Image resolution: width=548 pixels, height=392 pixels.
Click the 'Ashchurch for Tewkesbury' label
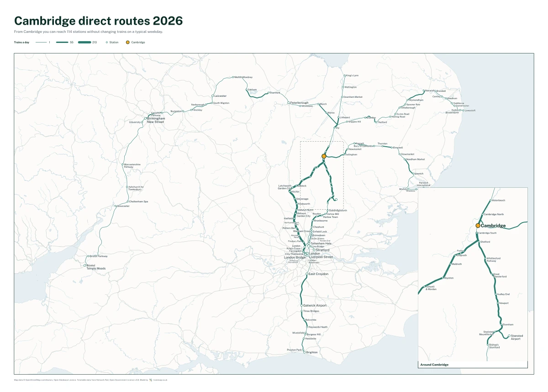137,188
